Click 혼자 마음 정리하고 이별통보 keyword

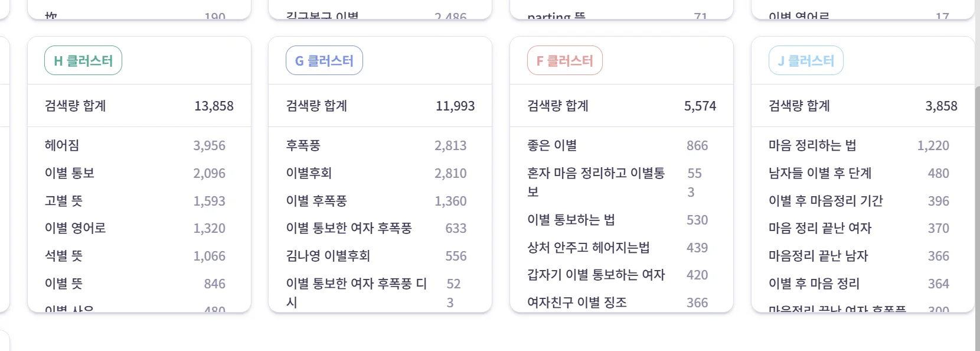pyautogui.click(x=593, y=181)
